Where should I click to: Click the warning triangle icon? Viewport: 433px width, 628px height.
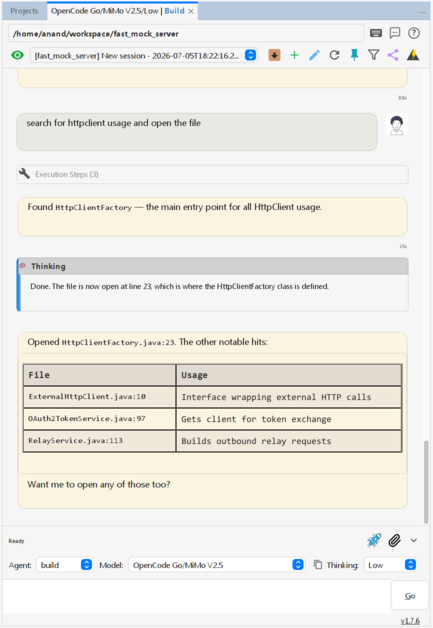413,55
